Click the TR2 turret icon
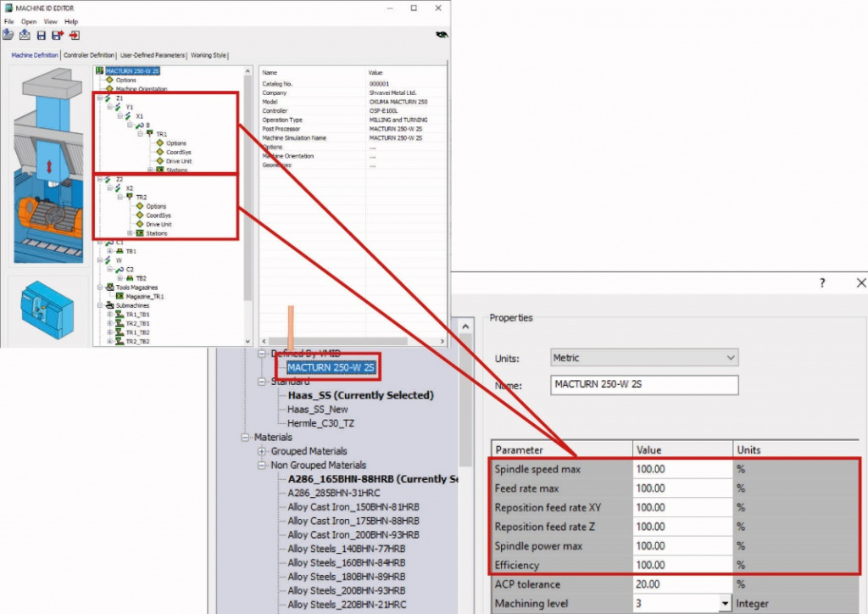The height and width of the screenshot is (614, 868). click(x=130, y=197)
